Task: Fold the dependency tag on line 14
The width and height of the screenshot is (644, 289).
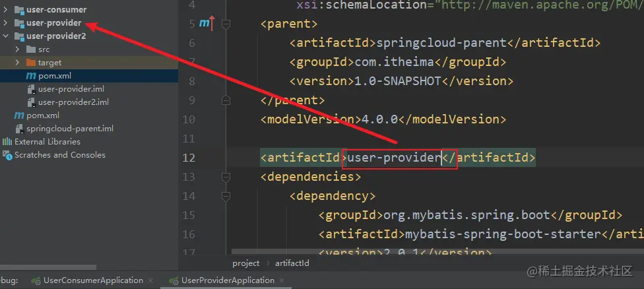Action: point(226,196)
